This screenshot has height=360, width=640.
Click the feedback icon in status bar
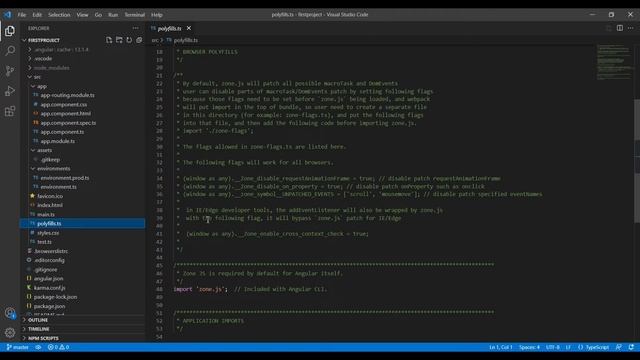pos(619,347)
